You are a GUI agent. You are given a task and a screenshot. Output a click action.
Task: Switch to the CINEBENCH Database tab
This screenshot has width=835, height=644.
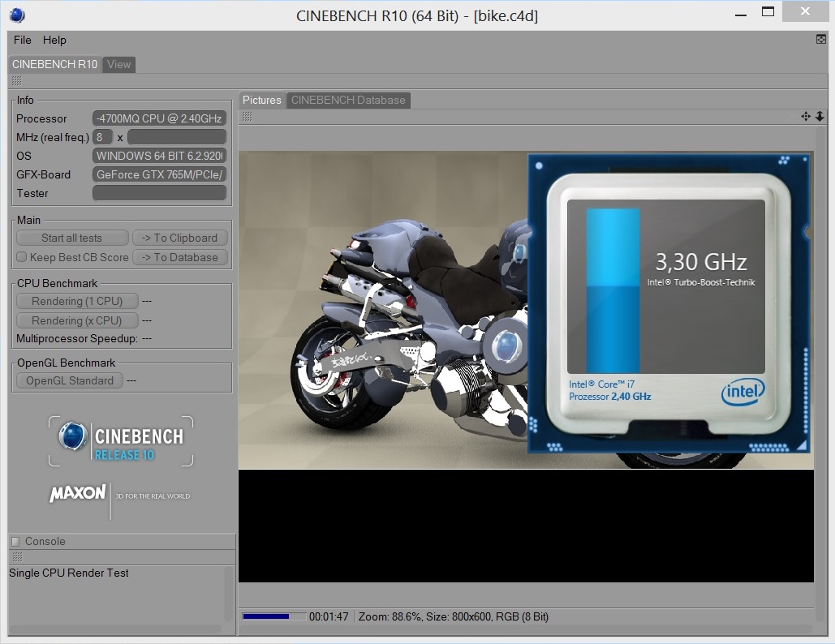coord(348,100)
